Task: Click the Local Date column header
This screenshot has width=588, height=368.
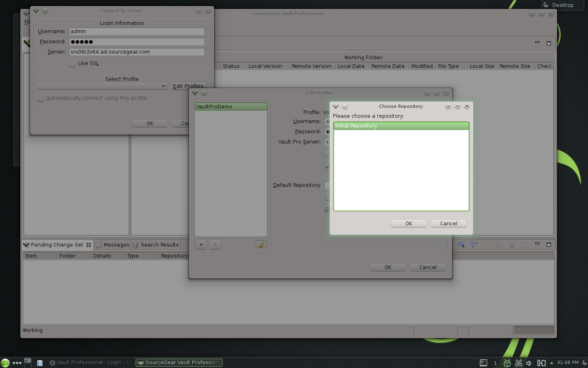Action: click(351, 66)
